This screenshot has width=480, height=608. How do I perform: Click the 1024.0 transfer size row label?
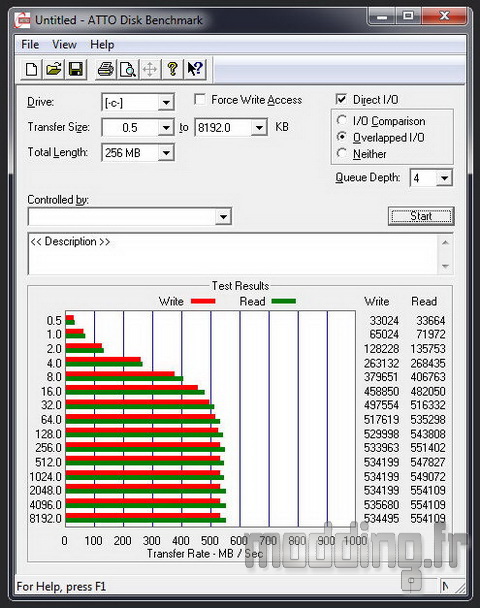point(45,477)
